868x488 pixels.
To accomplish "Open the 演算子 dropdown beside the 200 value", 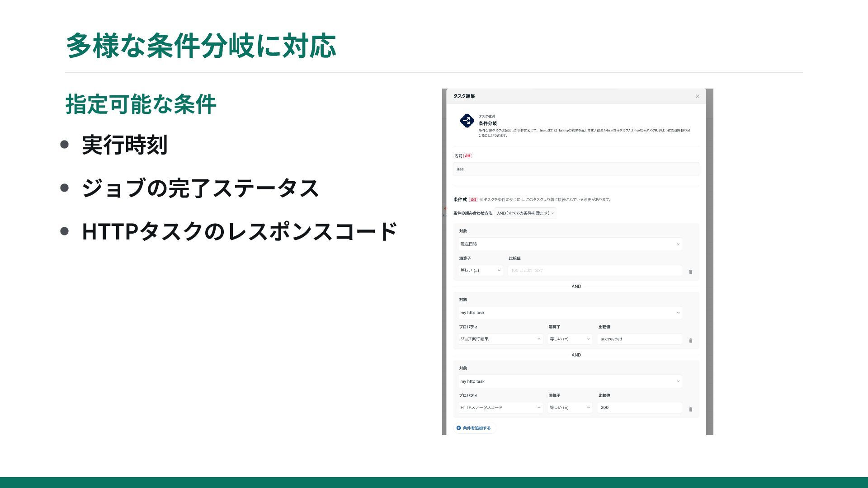I will [570, 408].
